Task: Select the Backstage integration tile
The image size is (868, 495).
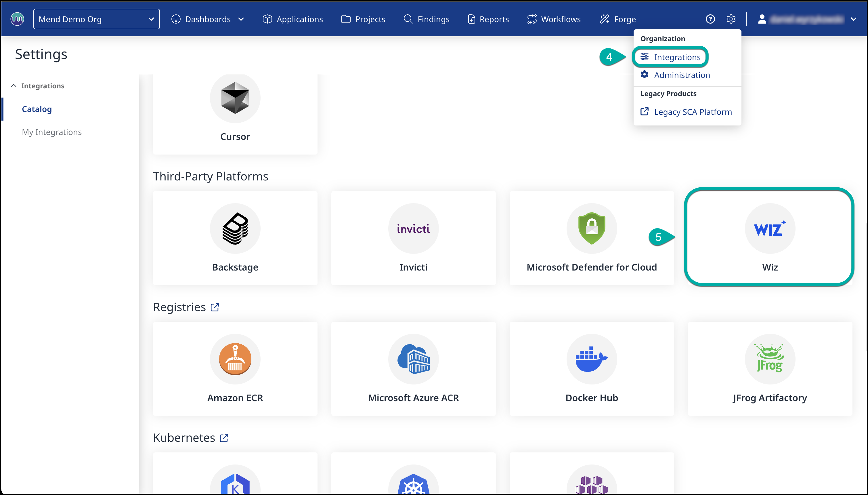Action: click(235, 238)
